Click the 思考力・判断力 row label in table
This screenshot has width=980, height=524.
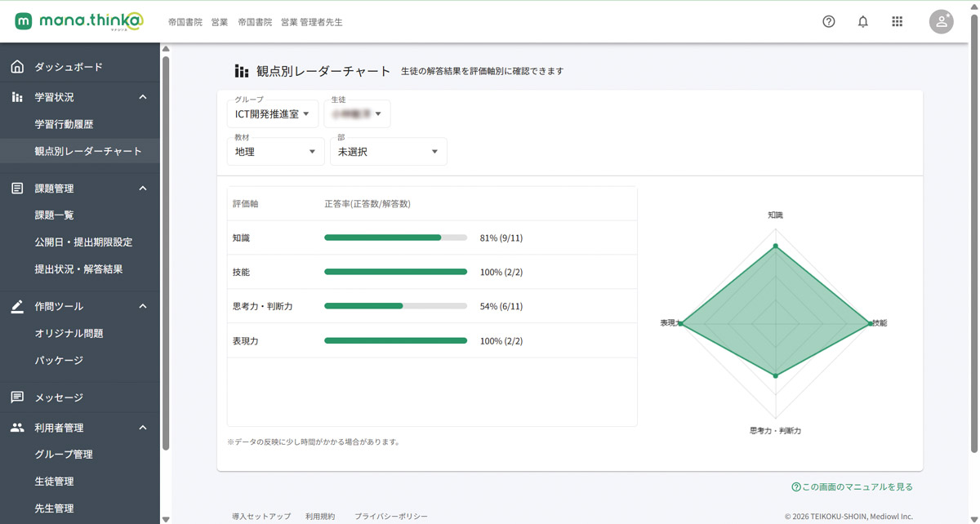coord(262,307)
